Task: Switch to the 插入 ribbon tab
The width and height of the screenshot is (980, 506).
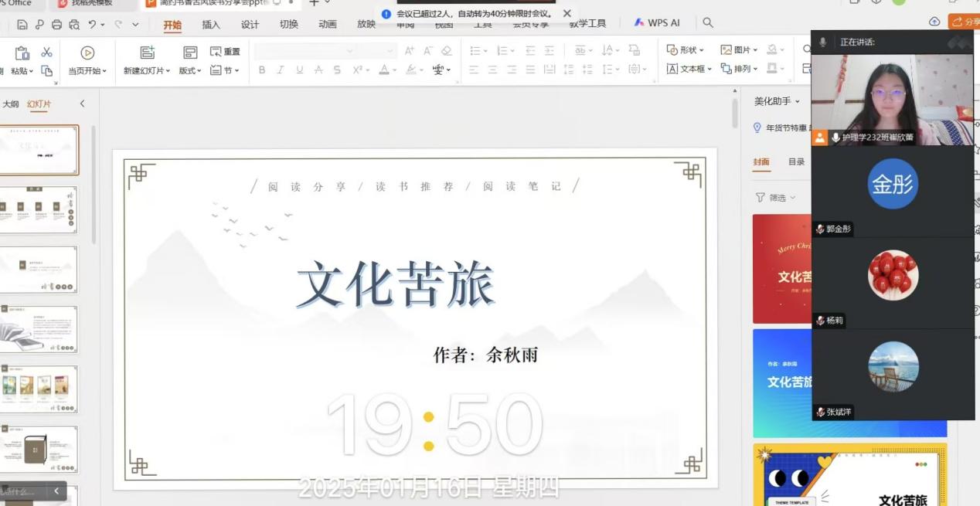Action: 211,24
